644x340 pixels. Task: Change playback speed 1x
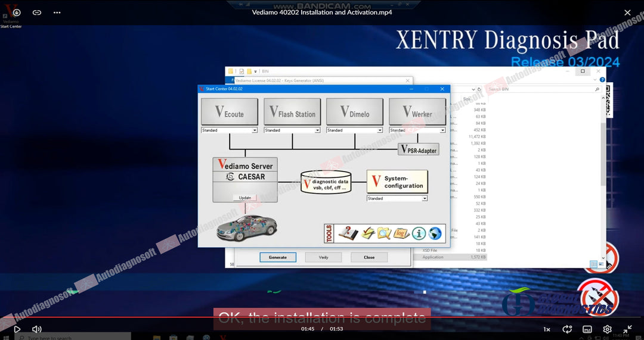(x=547, y=329)
